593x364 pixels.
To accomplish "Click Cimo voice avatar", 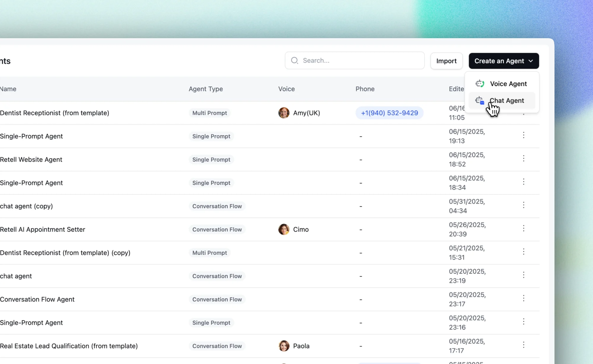I will (x=284, y=229).
